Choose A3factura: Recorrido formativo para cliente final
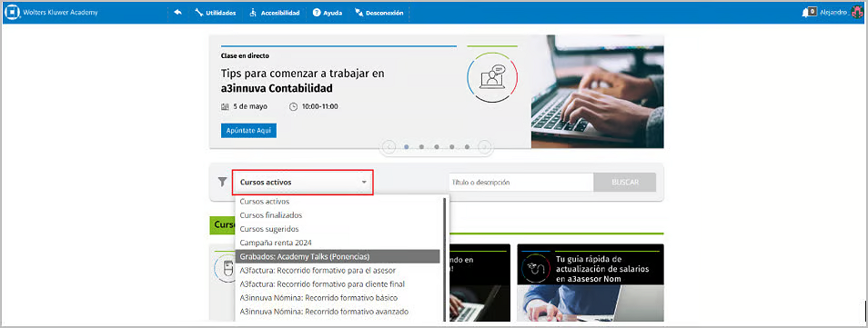868x328 pixels. [x=338, y=284]
